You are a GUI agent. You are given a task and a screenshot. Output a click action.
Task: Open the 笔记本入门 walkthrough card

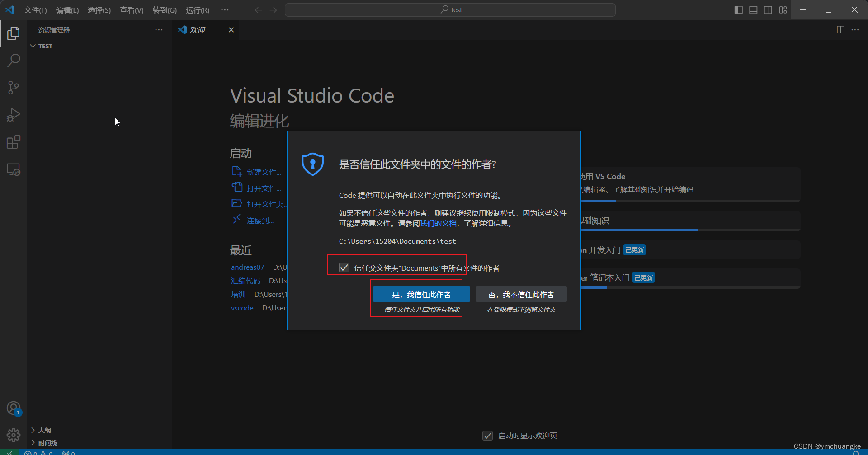tap(690, 278)
